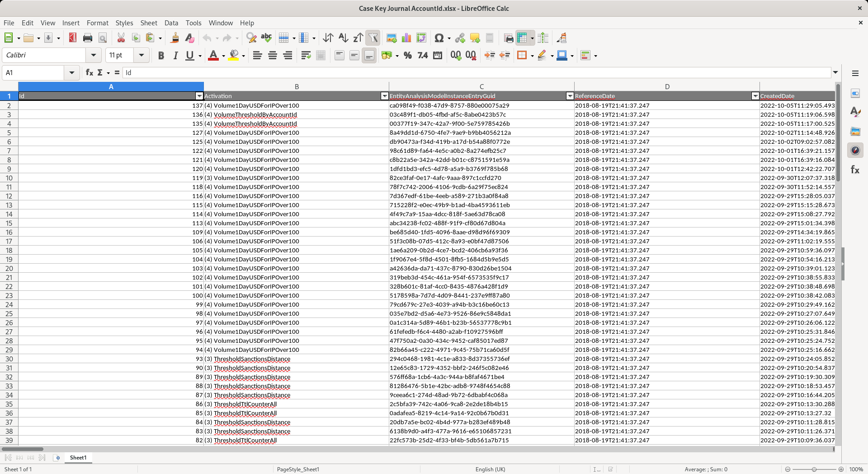Screen dimensions: 868x474
Task: Open Id column filter dropdown
Action: (199, 96)
